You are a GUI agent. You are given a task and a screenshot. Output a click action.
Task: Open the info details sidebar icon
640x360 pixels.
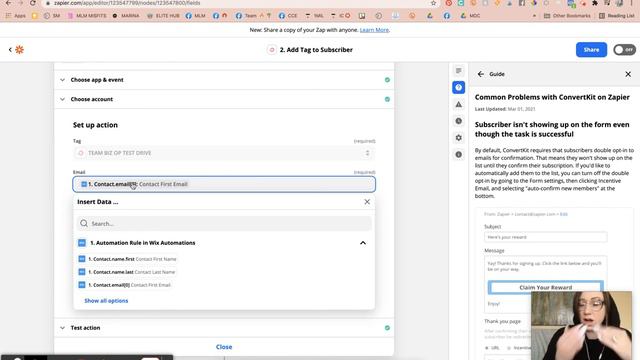tap(459, 155)
